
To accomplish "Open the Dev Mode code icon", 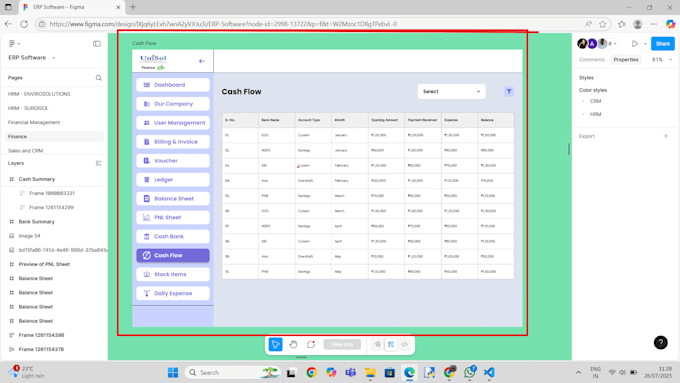I will click(404, 344).
